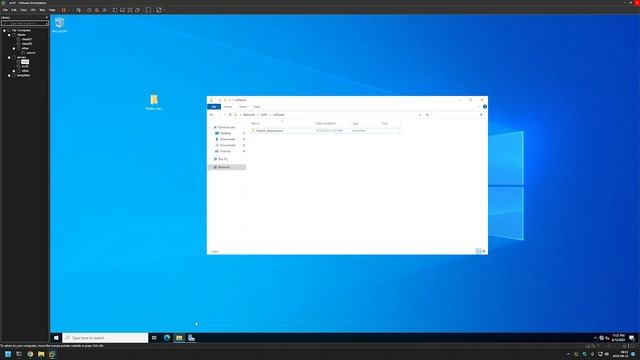640x360 pixels.
Task: Open the File tab in Explorer
Action: (214, 107)
